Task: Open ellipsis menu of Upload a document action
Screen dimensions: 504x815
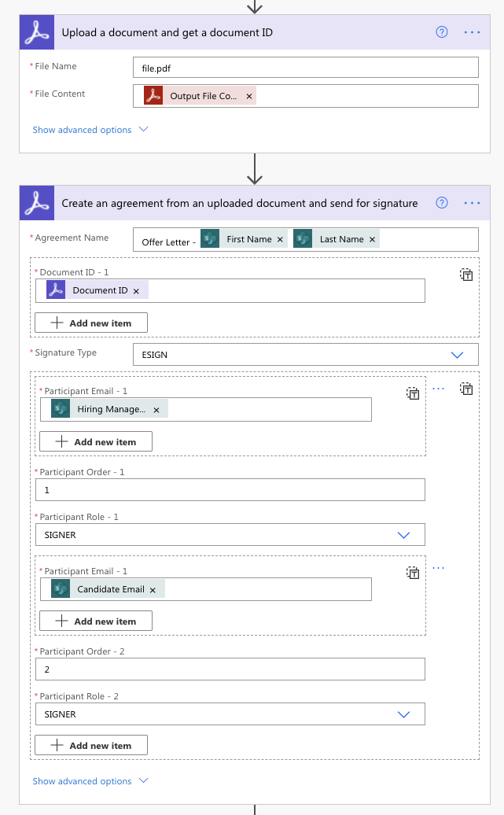Action: click(472, 32)
